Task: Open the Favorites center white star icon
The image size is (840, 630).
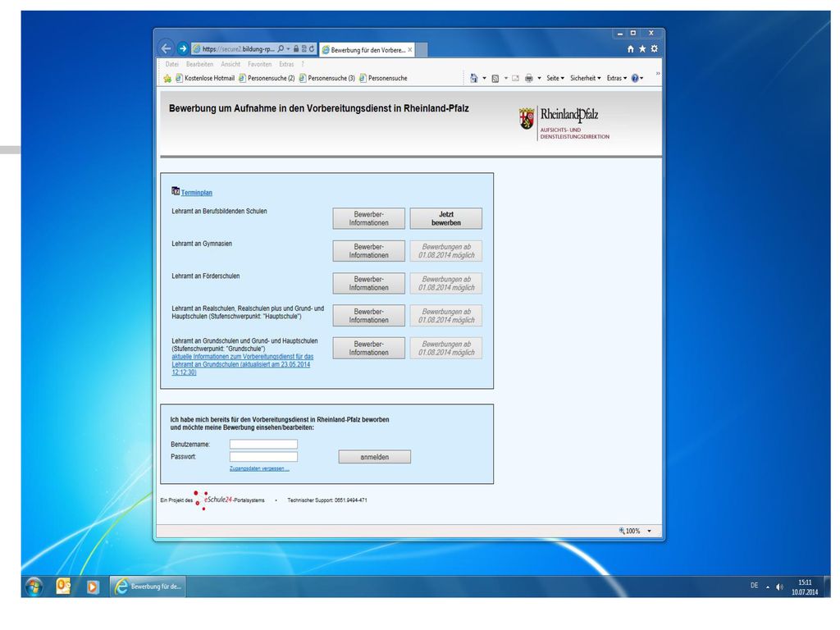Action: tap(642, 49)
